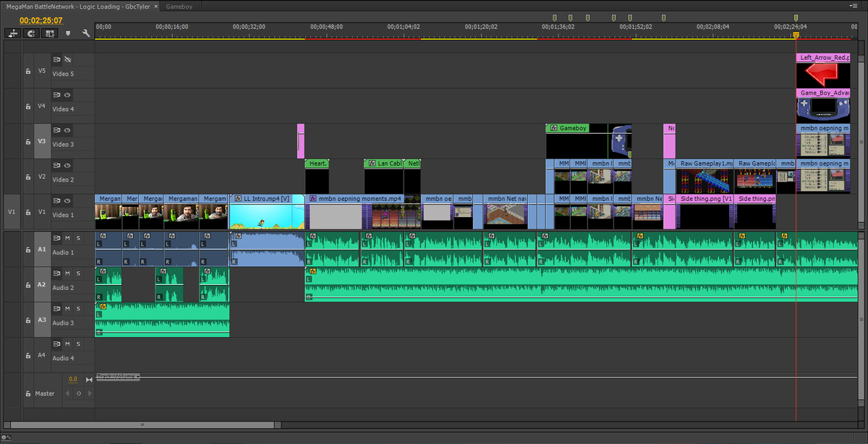Screen dimensions: 868x444
Task: Toggle lock on Video 4 track
Action: (x=28, y=107)
